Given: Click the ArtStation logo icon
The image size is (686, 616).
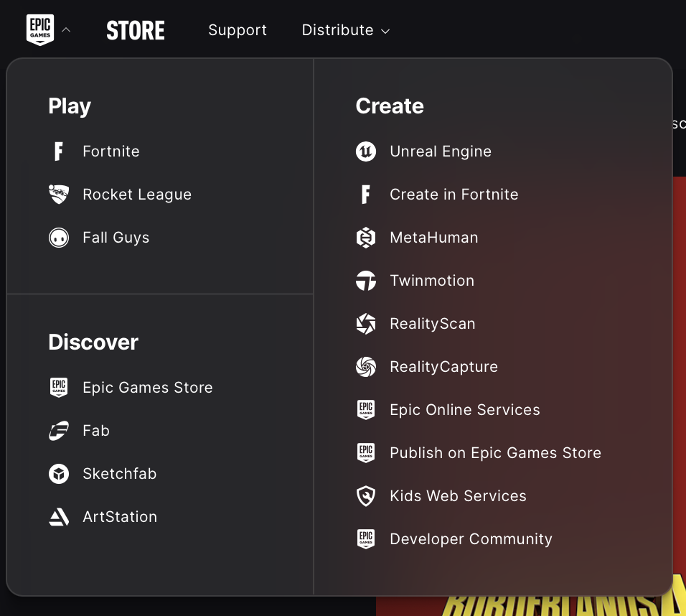Looking at the screenshot, I should pos(59,517).
